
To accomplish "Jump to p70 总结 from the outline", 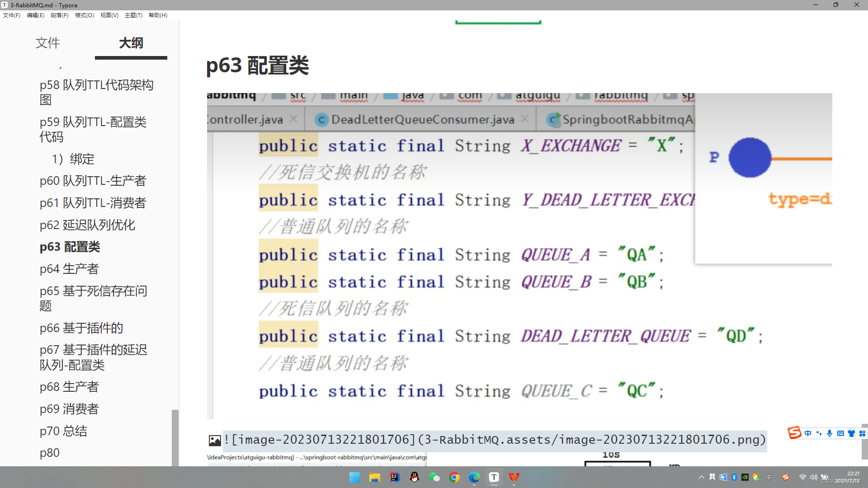I will click(64, 431).
